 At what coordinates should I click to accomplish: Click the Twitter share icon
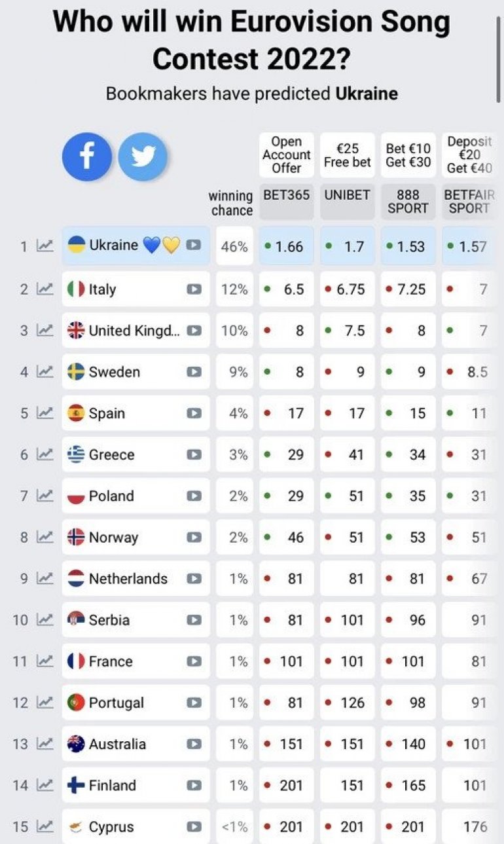pos(143,157)
